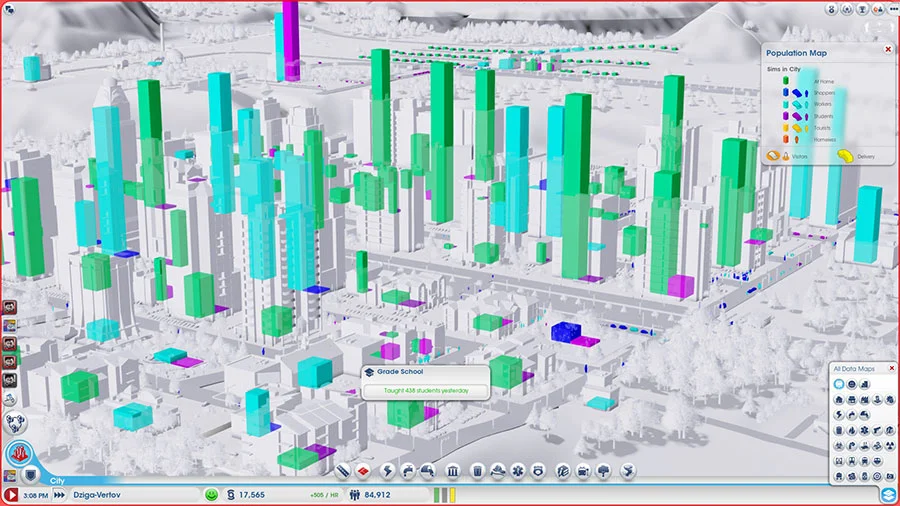Select the Residential data map icon
900x506 pixels.
(839, 400)
